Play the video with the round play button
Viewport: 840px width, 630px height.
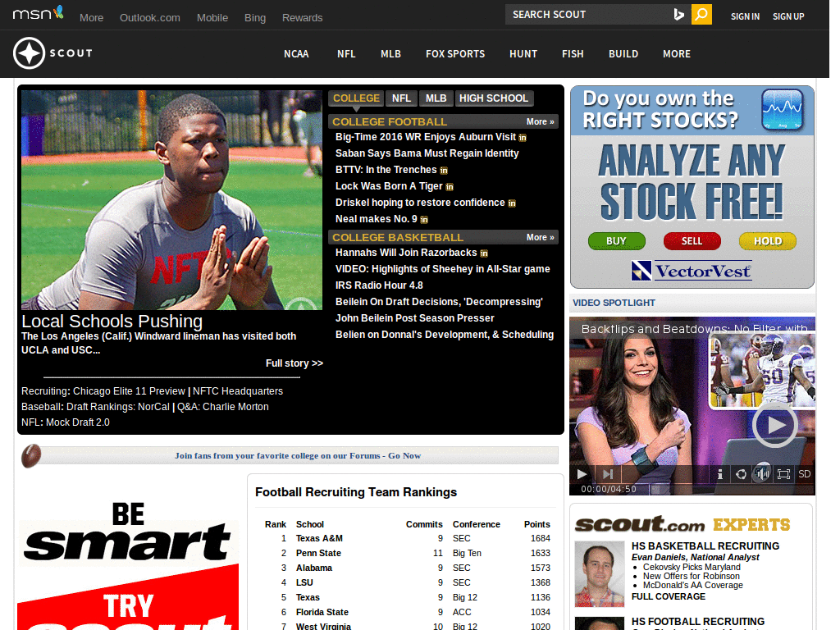tap(775, 426)
